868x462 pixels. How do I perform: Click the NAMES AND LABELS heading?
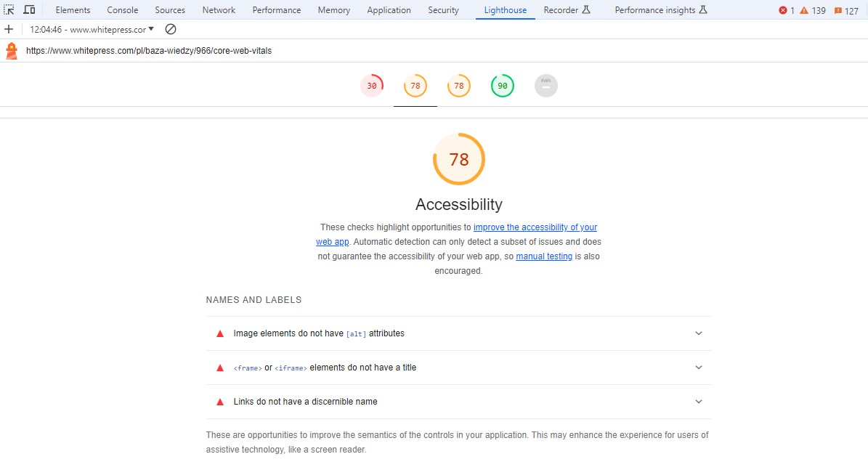pyautogui.click(x=253, y=300)
